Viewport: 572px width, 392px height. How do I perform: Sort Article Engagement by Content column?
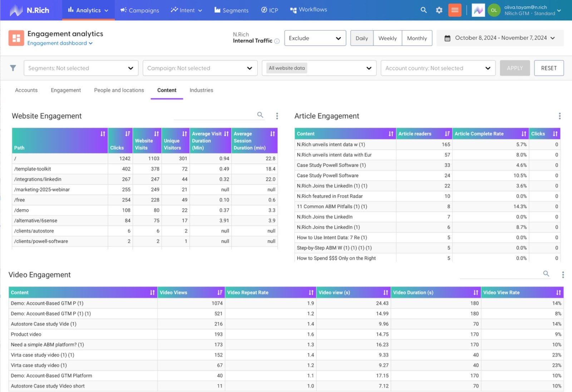point(391,134)
